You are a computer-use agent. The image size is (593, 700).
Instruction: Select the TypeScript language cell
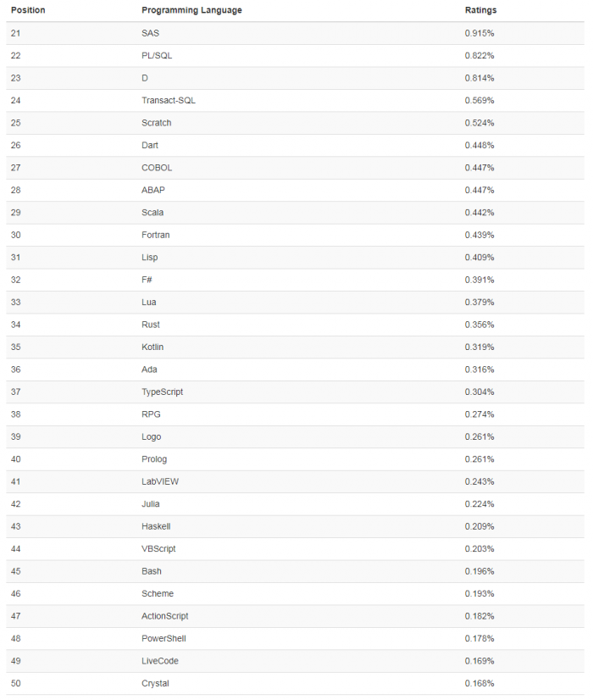pyautogui.click(x=163, y=392)
